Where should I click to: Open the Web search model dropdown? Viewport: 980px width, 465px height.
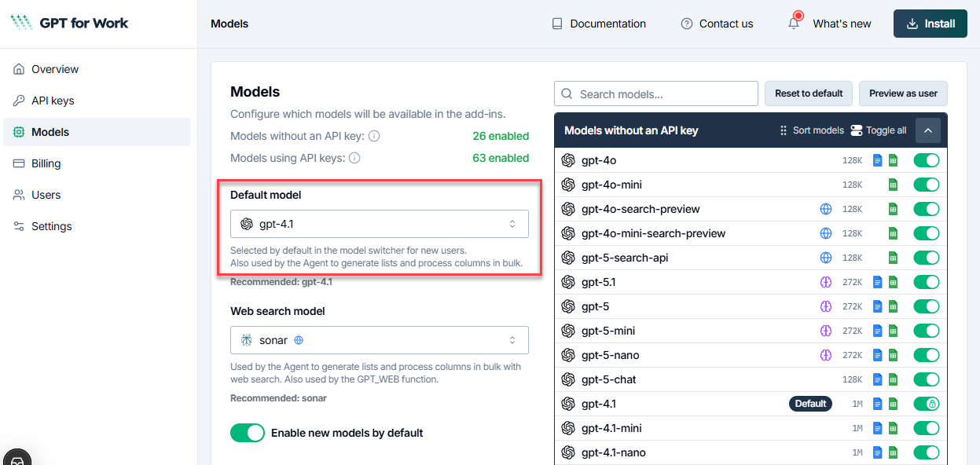pyautogui.click(x=379, y=340)
